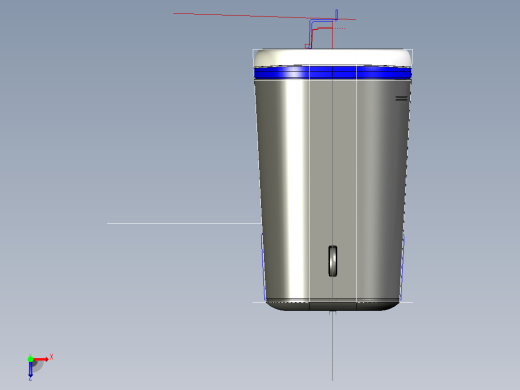This screenshot has width=520, height=390.
Task: Click the short blue vertical sketch segment at top
Action: [337, 14]
